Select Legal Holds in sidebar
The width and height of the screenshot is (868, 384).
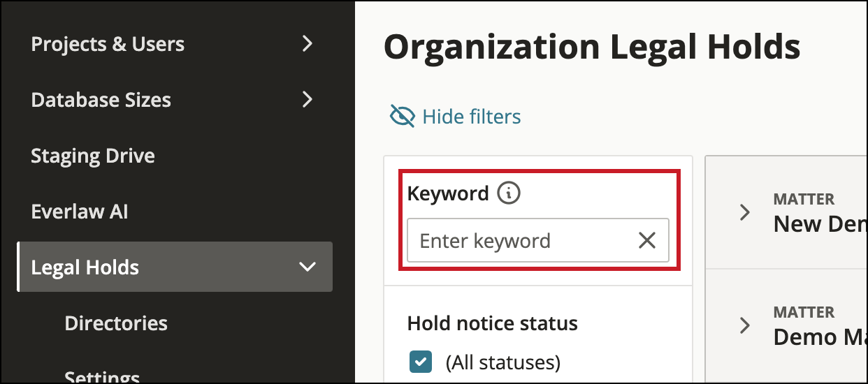pos(175,267)
